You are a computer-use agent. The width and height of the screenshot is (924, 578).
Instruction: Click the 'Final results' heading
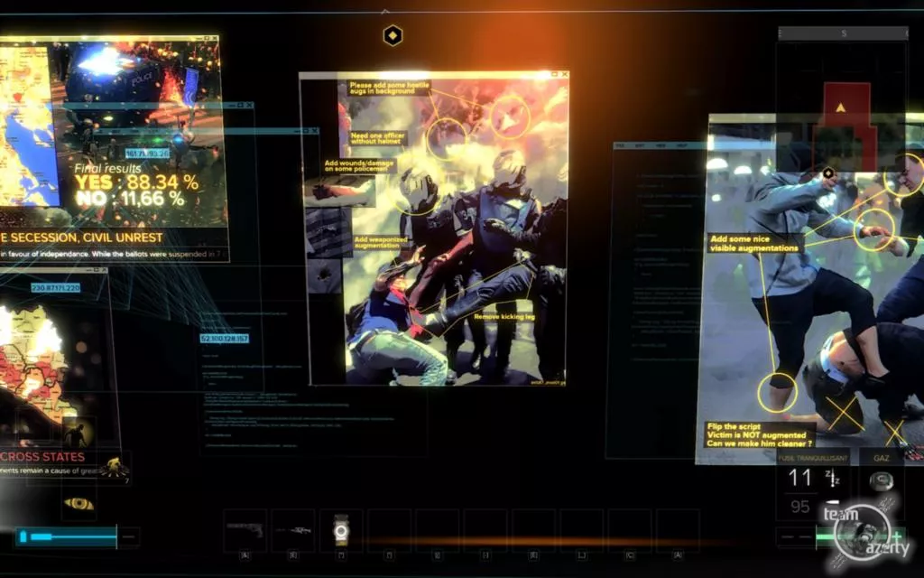[108, 168]
